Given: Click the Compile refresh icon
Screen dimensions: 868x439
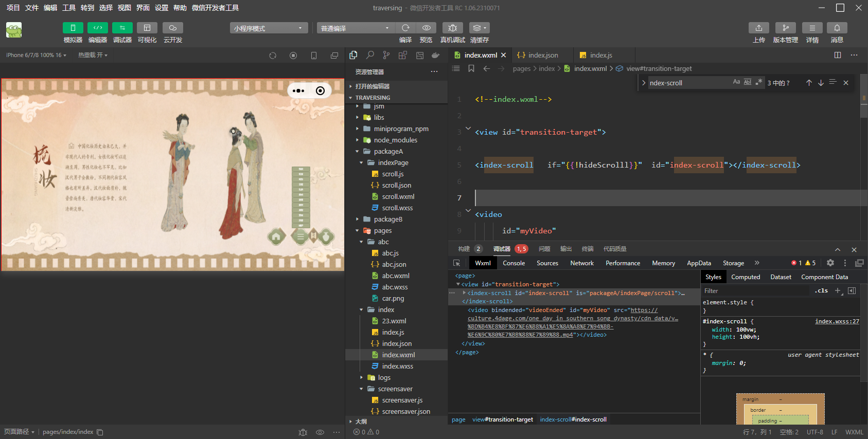Looking at the screenshot, I should coord(405,28).
